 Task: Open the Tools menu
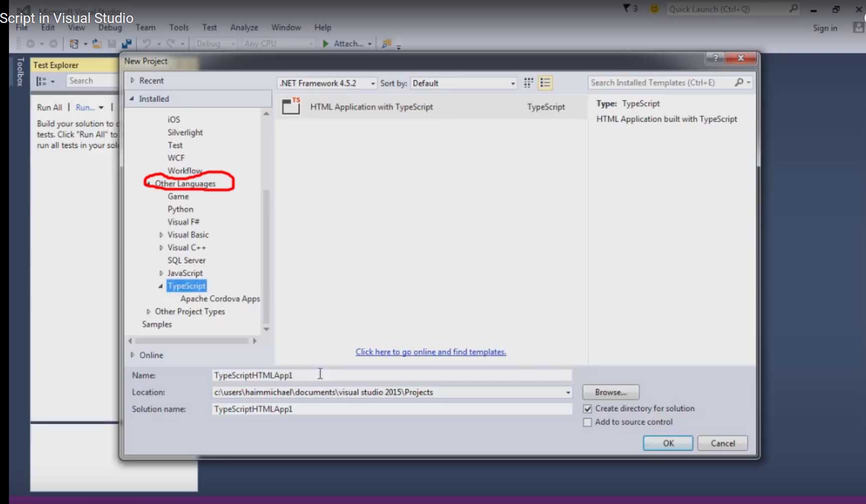[x=178, y=27]
